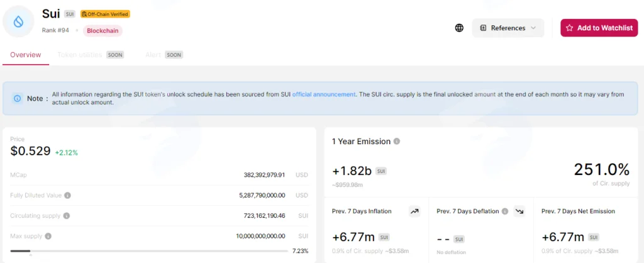Click the Prev. 7 Days Inflation trend-up icon
The width and height of the screenshot is (644, 263).
click(x=414, y=211)
